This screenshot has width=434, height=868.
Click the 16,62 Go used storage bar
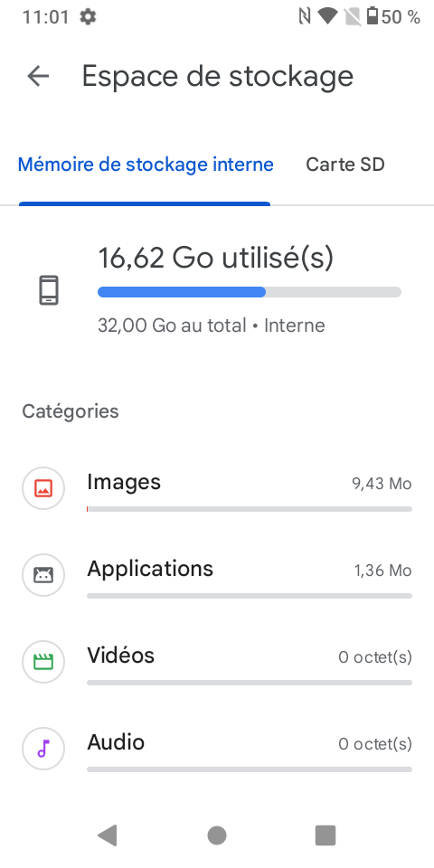pyautogui.click(x=250, y=292)
